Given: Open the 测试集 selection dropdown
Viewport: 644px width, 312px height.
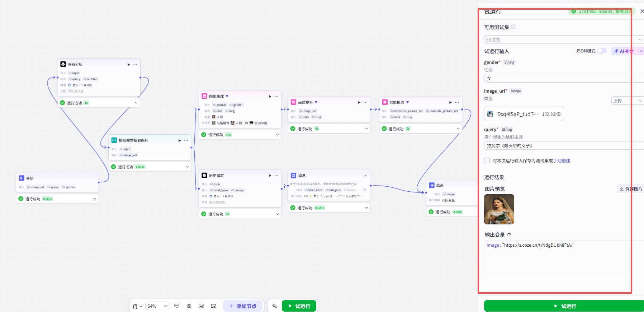Looking at the screenshot, I should tap(564, 39).
